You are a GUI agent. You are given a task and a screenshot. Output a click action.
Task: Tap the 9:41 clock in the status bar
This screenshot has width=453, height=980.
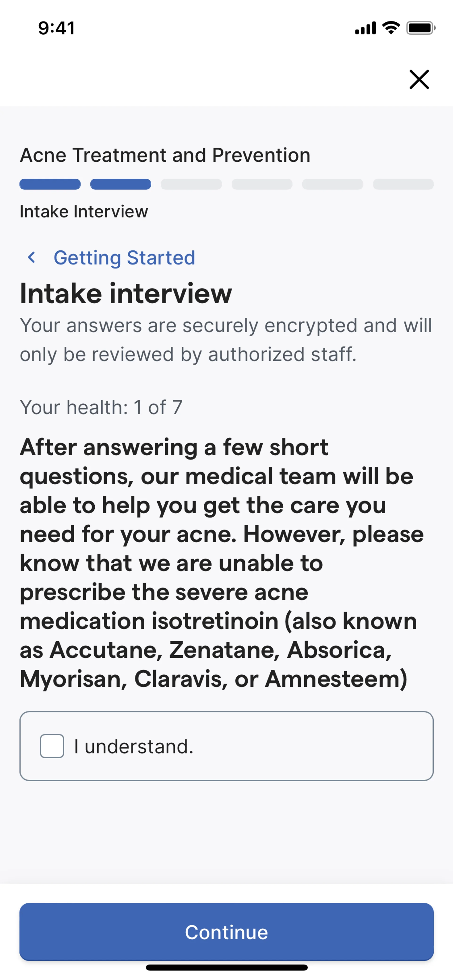pos(56,28)
